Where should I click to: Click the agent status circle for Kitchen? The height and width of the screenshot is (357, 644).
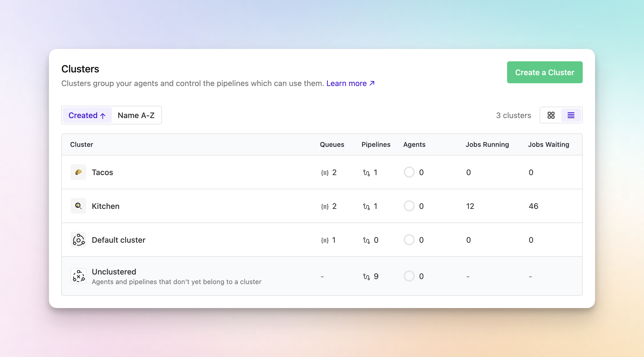point(409,206)
